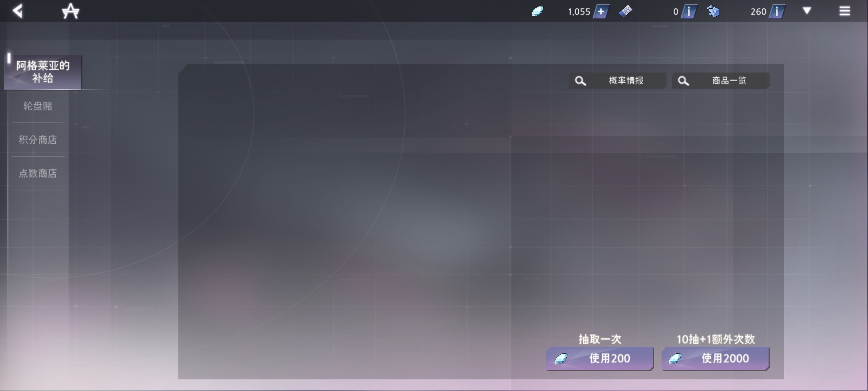Image resolution: width=868 pixels, height=391 pixels.
Task: Switch to the 轮盘赌 tab
Action: click(x=38, y=106)
